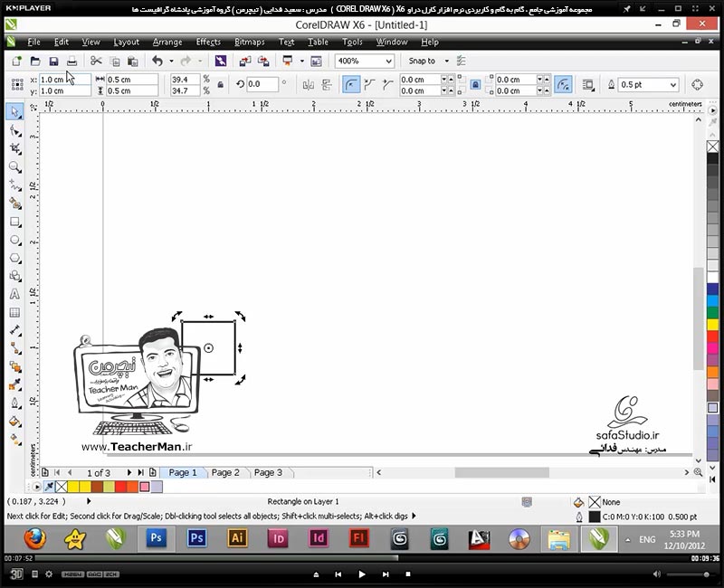
Task: Pick yellow from the color palette
Action: pyautogui.click(x=712, y=325)
